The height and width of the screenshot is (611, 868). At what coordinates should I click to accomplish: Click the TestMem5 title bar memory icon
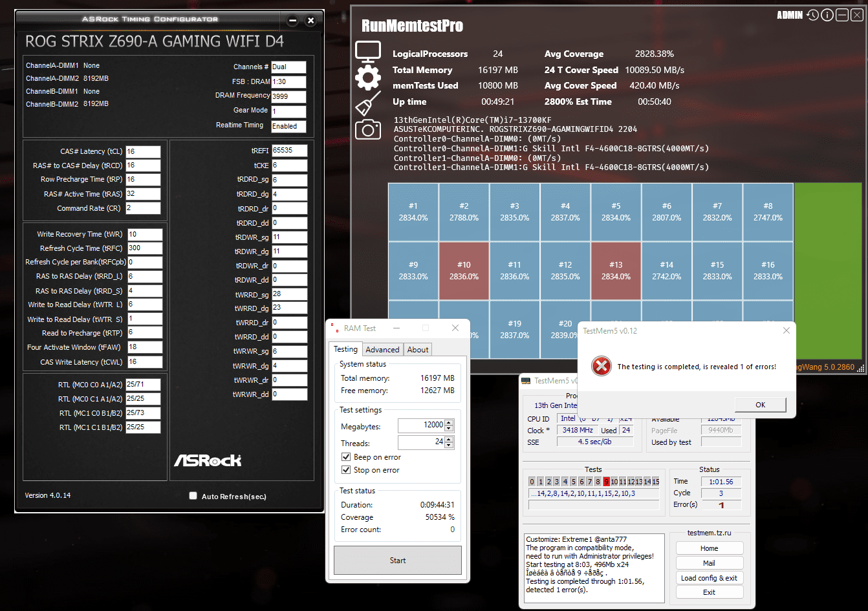coord(526,381)
